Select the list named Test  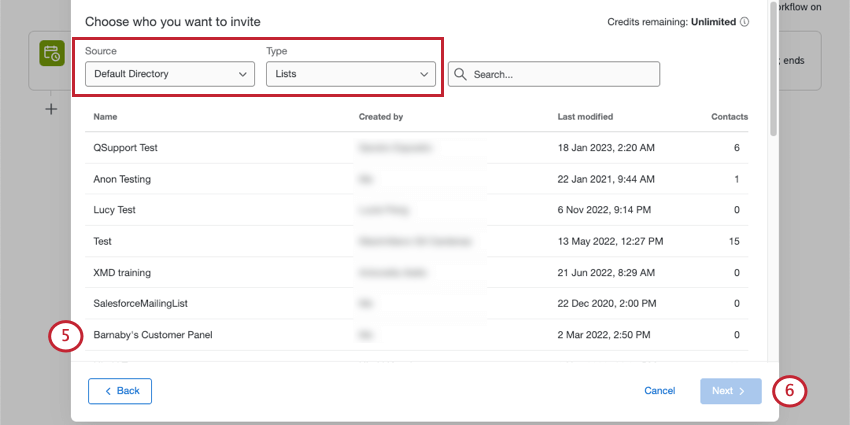pyautogui.click(x=102, y=241)
